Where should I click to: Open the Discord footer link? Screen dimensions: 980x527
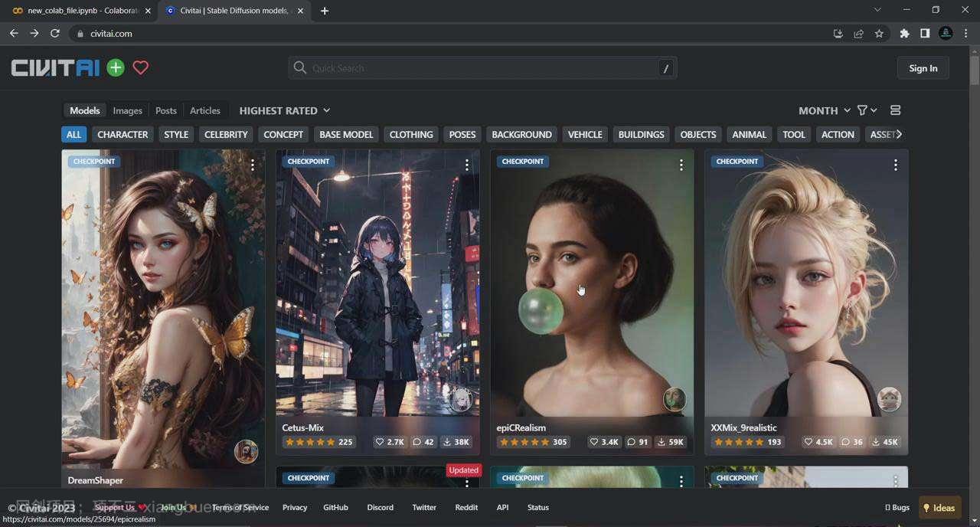380,507
